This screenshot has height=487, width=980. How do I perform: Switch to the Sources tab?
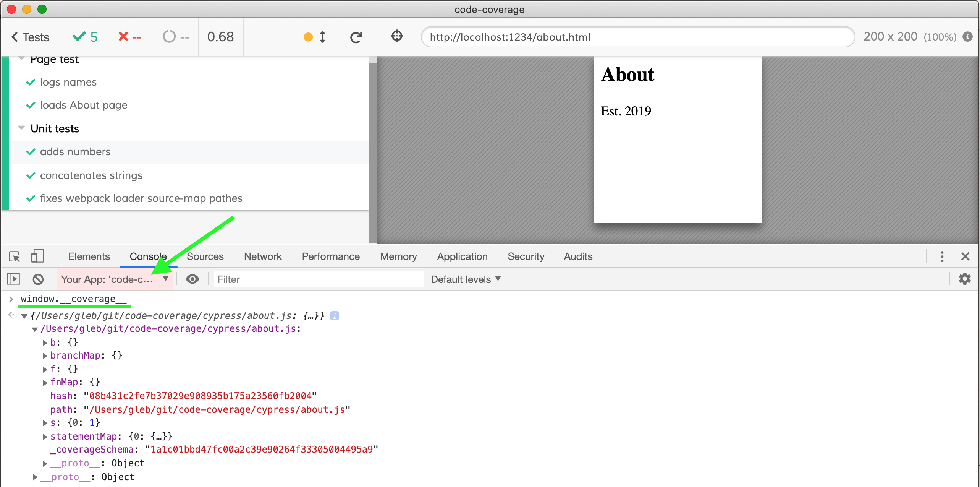pos(205,256)
